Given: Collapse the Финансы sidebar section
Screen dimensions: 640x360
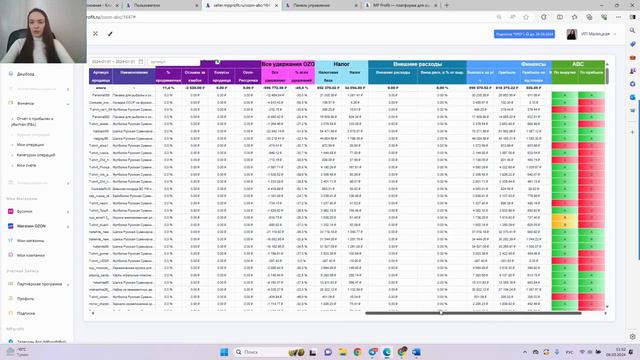Looking at the screenshot, I should pos(68,104).
